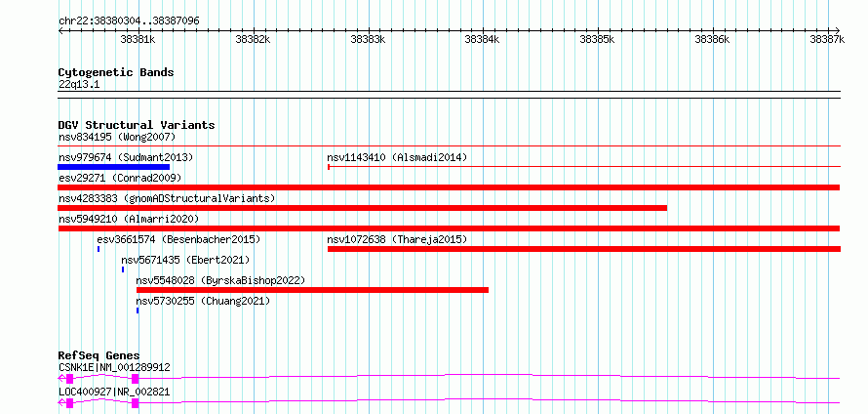868x414 pixels.
Task: Click the chr22:38380304..38387096 coordinates text
Action: (x=129, y=21)
